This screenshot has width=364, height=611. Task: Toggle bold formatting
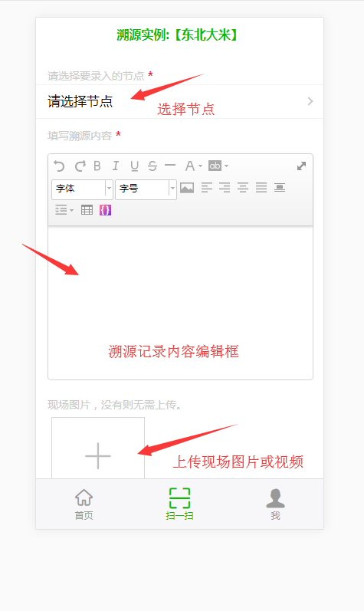click(x=97, y=166)
